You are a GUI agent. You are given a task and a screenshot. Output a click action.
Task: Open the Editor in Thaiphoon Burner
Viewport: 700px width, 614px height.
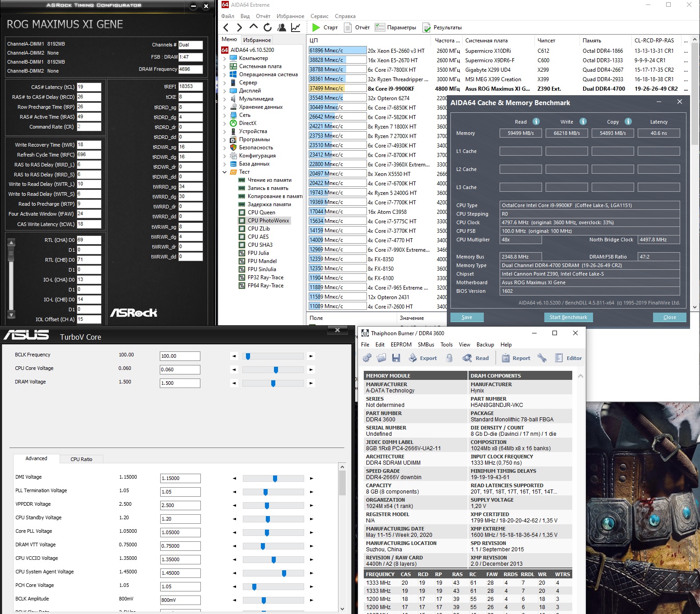click(x=568, y=358)
